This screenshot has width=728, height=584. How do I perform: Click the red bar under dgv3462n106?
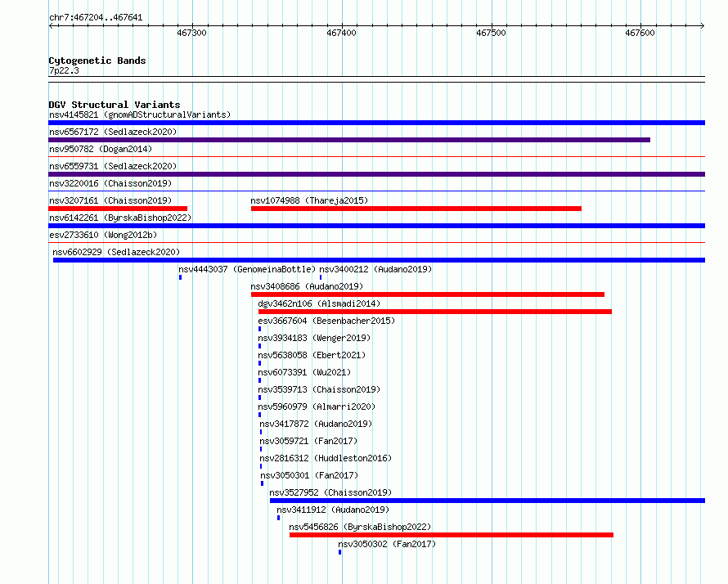pyautogui.click(x=435, y=312)
